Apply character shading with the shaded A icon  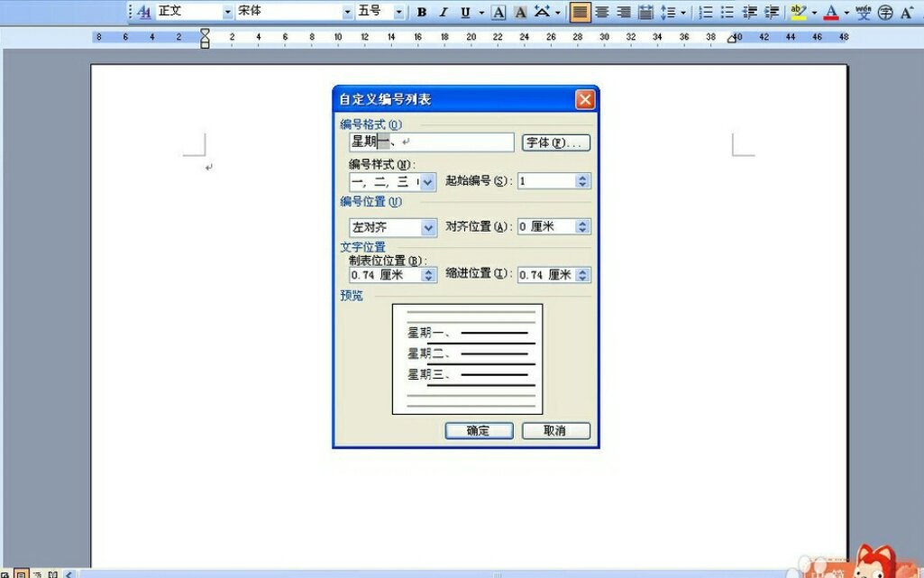(520, 12)
